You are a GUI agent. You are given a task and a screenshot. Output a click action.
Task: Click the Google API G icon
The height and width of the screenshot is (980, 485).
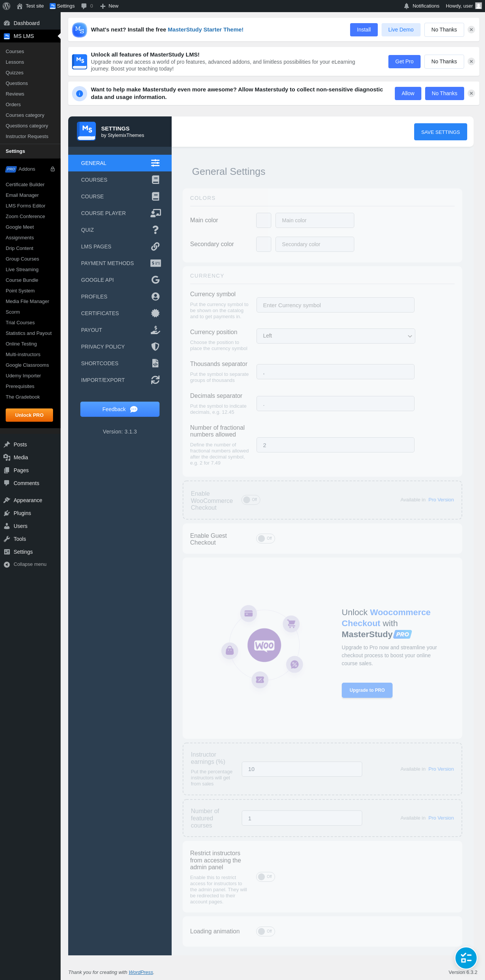pos(155,280)
